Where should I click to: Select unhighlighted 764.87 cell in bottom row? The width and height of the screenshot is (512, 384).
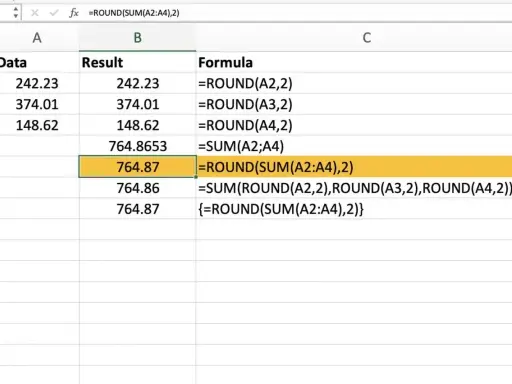point(138,209)
